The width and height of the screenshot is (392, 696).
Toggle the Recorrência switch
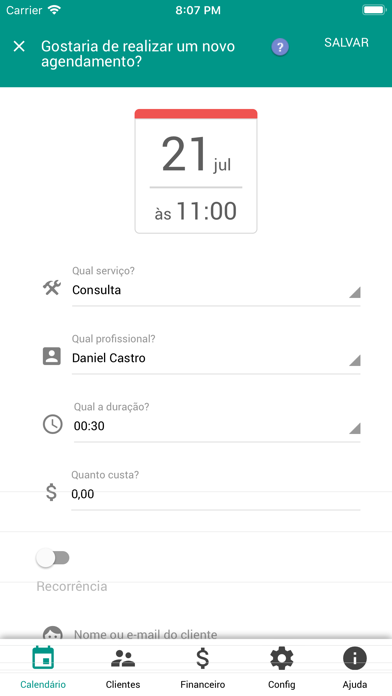(x=53, y=558)
